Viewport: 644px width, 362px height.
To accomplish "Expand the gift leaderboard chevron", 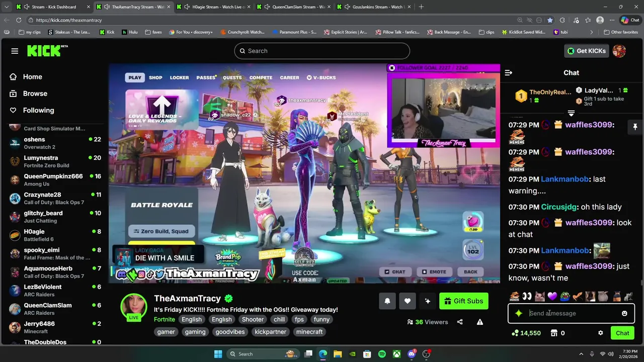I will (571, 113).
